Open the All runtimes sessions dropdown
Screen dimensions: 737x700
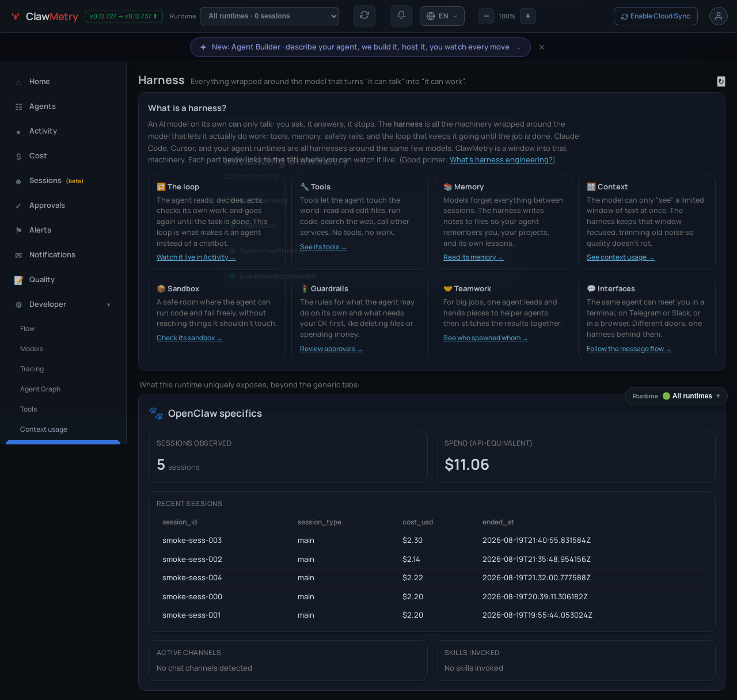point(269,16)
